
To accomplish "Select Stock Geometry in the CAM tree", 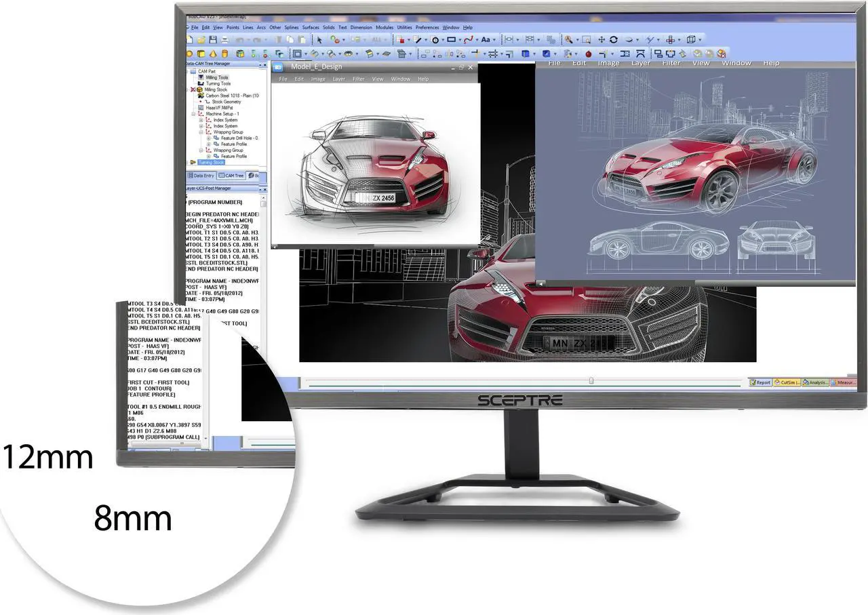I will pos(226,102).
